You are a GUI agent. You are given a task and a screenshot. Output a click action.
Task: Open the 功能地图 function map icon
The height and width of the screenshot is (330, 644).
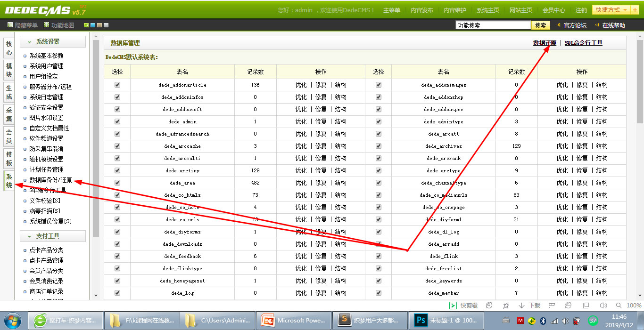[x=46, y=25]
